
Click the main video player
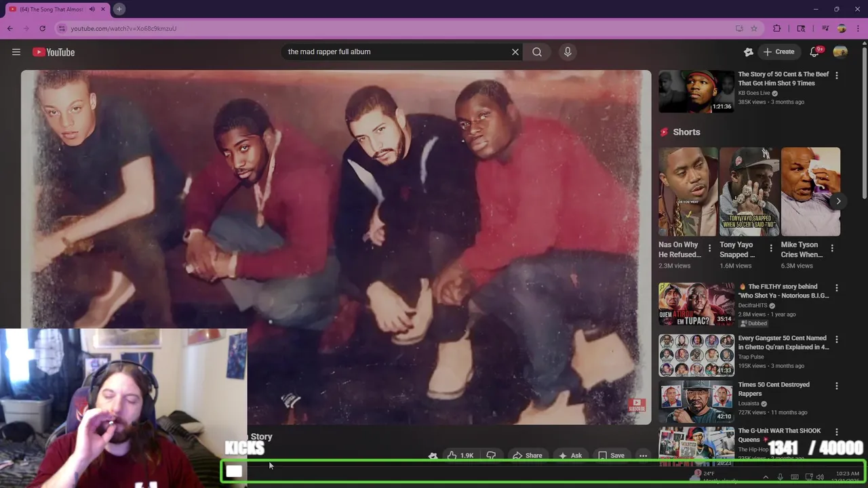(336, 247)
